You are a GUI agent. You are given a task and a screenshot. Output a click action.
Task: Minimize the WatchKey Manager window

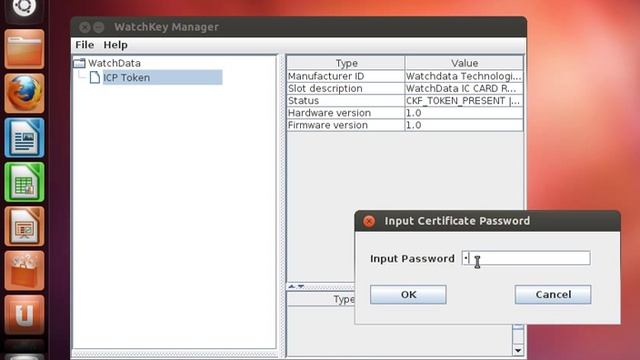pyautogui.click(x=99, y=27)
